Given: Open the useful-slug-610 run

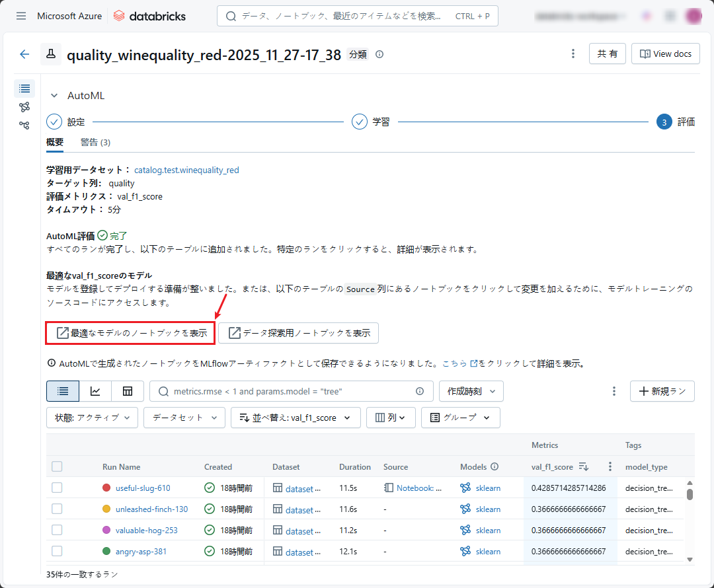Looking at the screenshot, I should point(143,488).
